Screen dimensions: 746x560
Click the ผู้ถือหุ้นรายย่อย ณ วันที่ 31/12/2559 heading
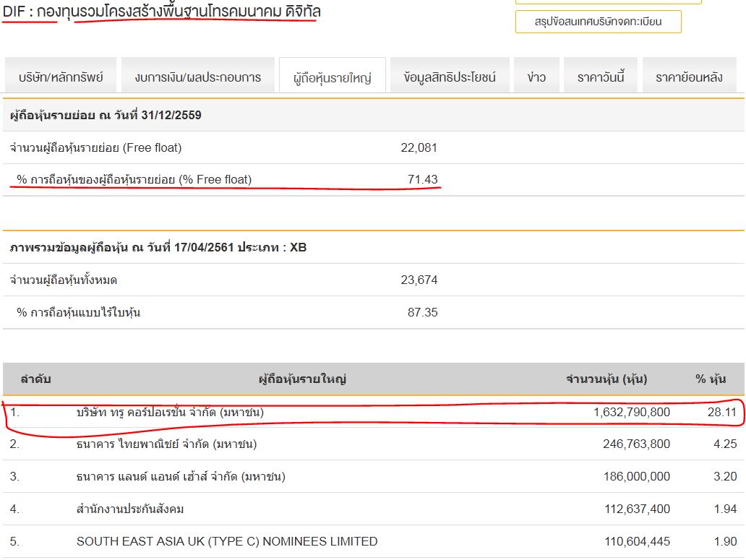pyautogui.click(x=106, y=115)
